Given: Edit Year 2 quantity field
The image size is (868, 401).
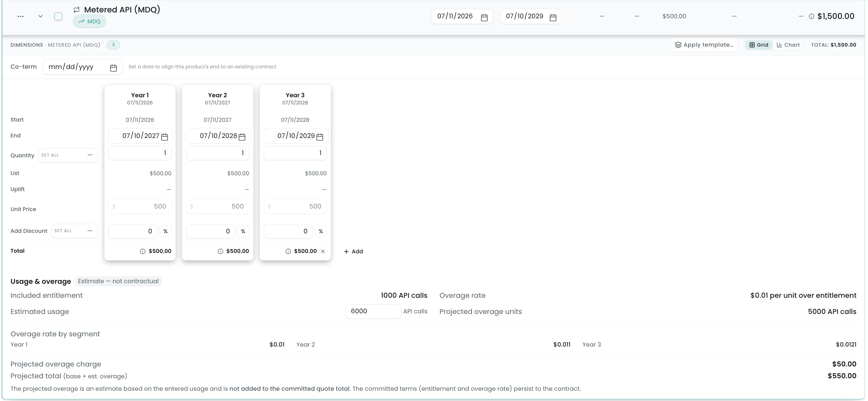Looking at the screenshot, I should click(217, 153).
